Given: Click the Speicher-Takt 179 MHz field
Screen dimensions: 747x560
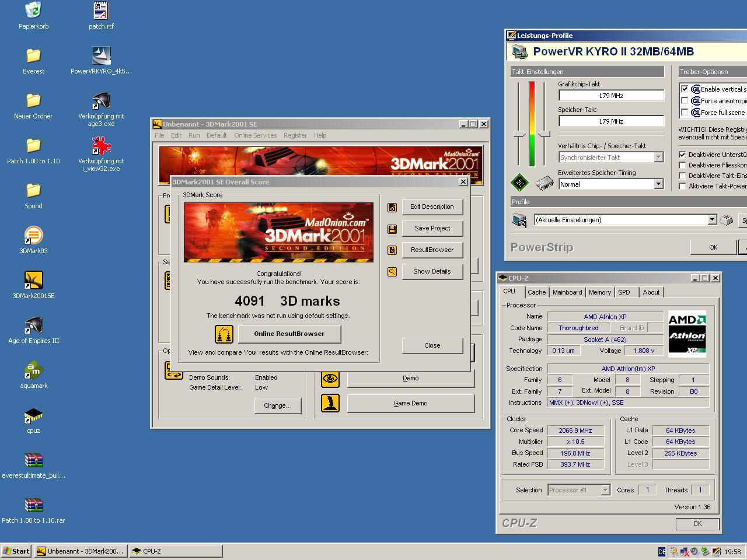Looking at the screenshot, I should click(x=611, y=121).
